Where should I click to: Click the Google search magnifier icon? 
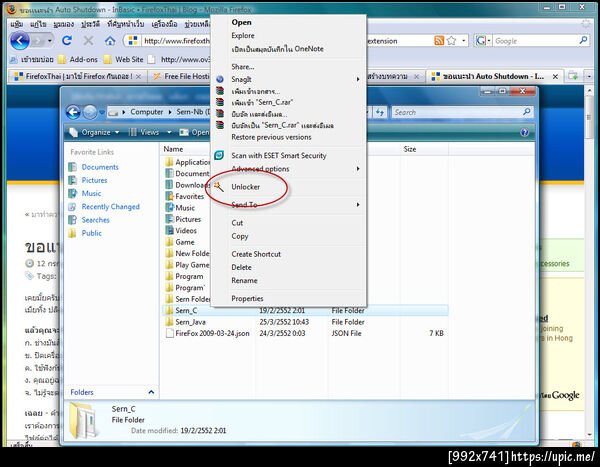(583, 40)
